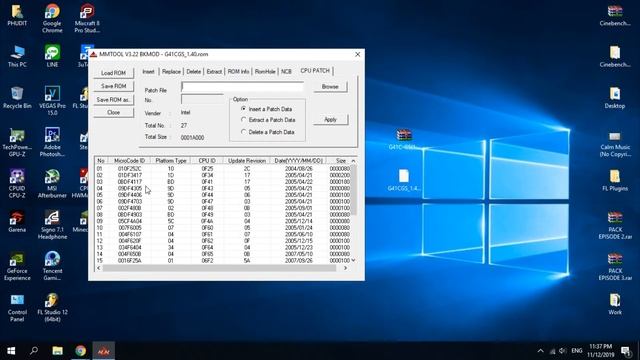Click the MicroCode ID column header

(129, 160)
